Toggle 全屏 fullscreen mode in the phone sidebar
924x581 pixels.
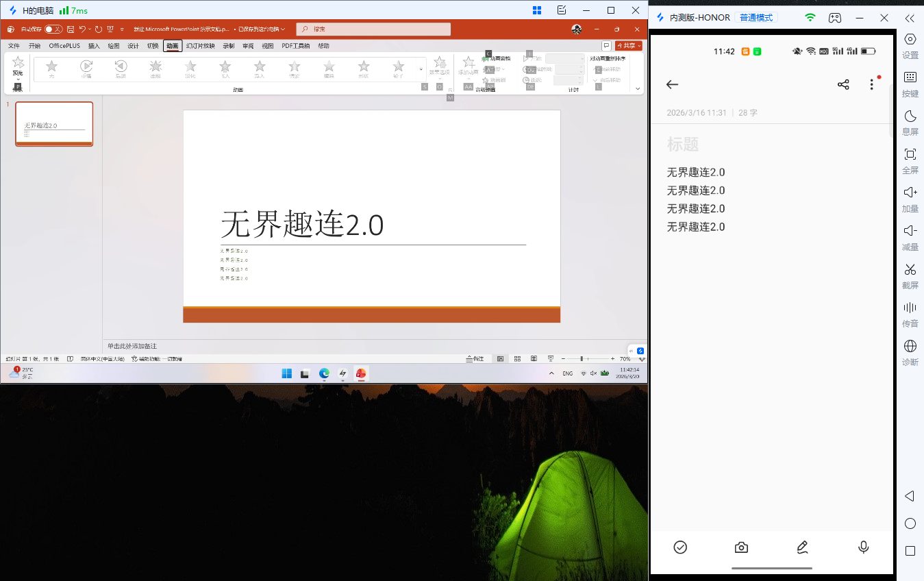click(x=910, y=160)
